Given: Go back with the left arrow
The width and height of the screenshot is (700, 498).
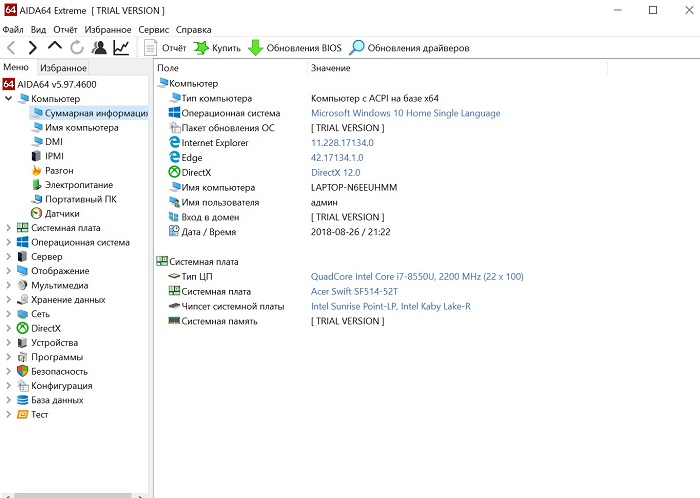Looking at the screenshot, I should click(12, 47).
